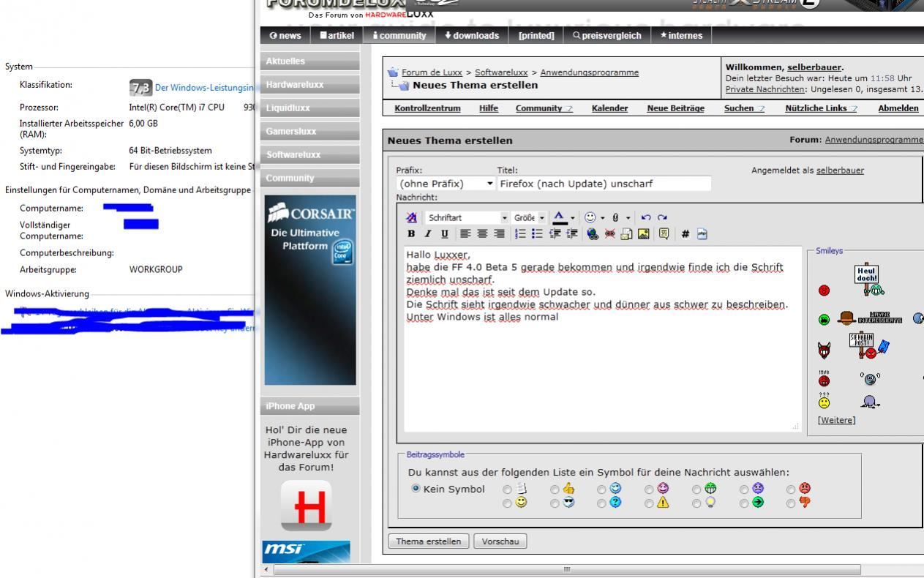Open the text color dropdown arrow
924x578 pixels.
point(573,219)
